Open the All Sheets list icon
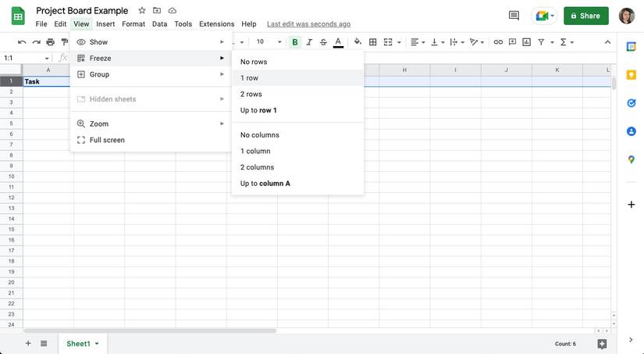This screenshot has height=354, width=644. pyautogui.click(x=44, y=343)
